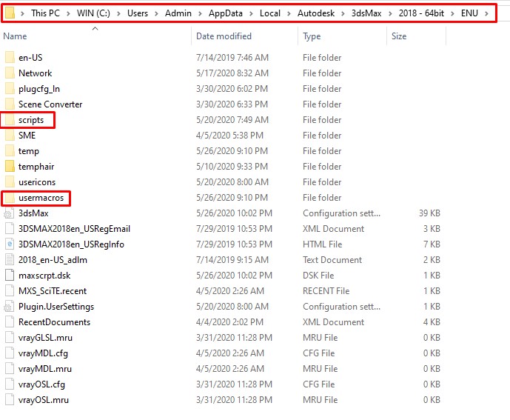Sort by Date modified column header
Viewport: 510px width, 420px height.
tap(223, 36)
